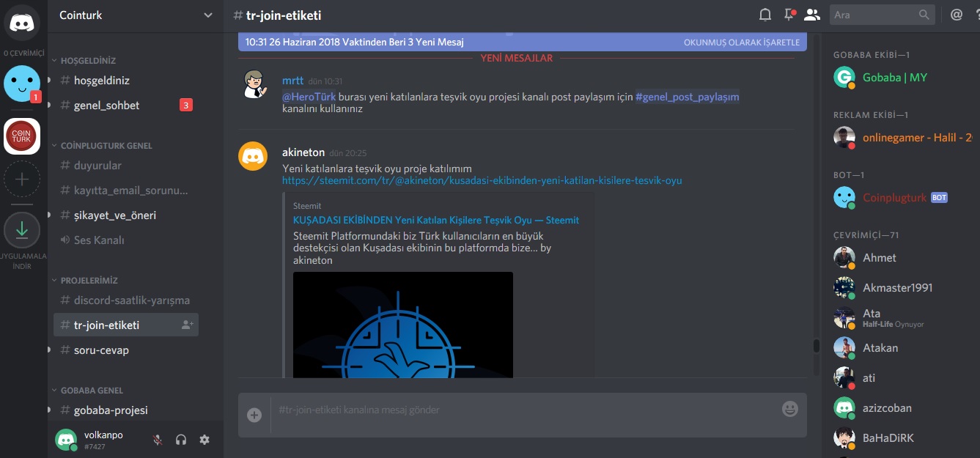Click create invite icon on tr-join-etiketi

click(x=187, y=325)
